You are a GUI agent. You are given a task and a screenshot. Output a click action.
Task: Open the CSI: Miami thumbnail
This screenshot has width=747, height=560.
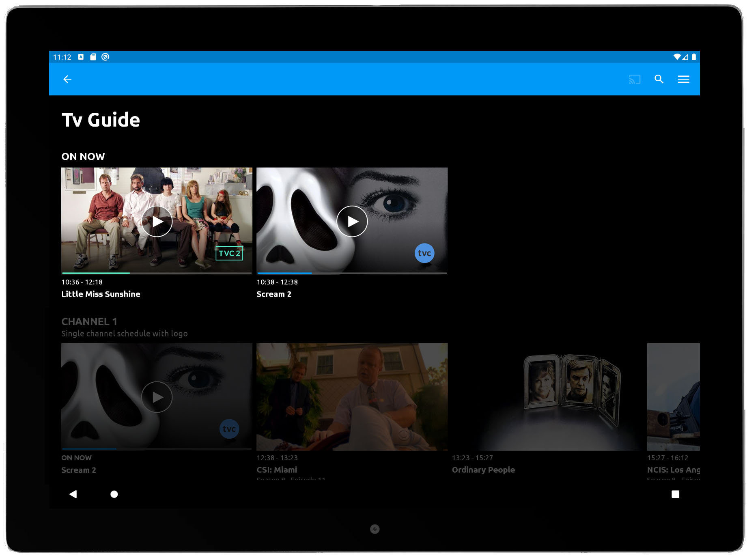click(352, 397)
